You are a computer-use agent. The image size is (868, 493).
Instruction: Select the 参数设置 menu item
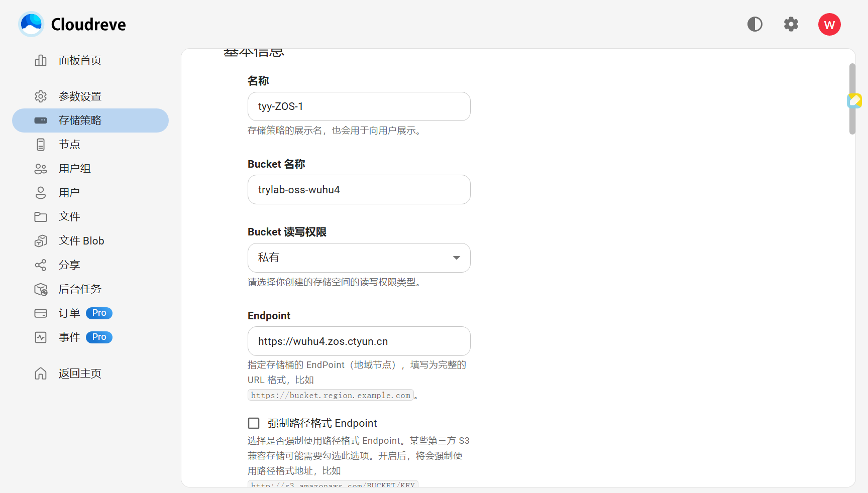tap(80, 96)
